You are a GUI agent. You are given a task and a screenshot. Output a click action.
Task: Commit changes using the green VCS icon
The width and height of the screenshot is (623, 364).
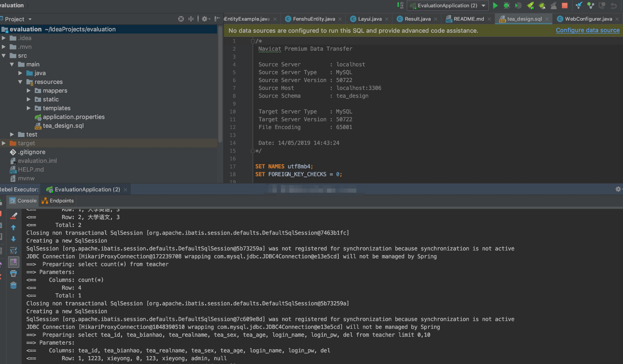(591, 5)
